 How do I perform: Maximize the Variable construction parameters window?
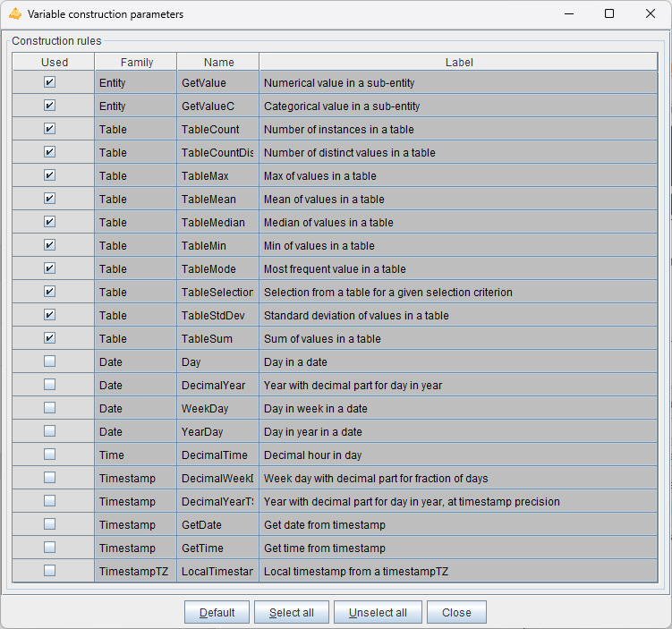[x=609, y=13]
